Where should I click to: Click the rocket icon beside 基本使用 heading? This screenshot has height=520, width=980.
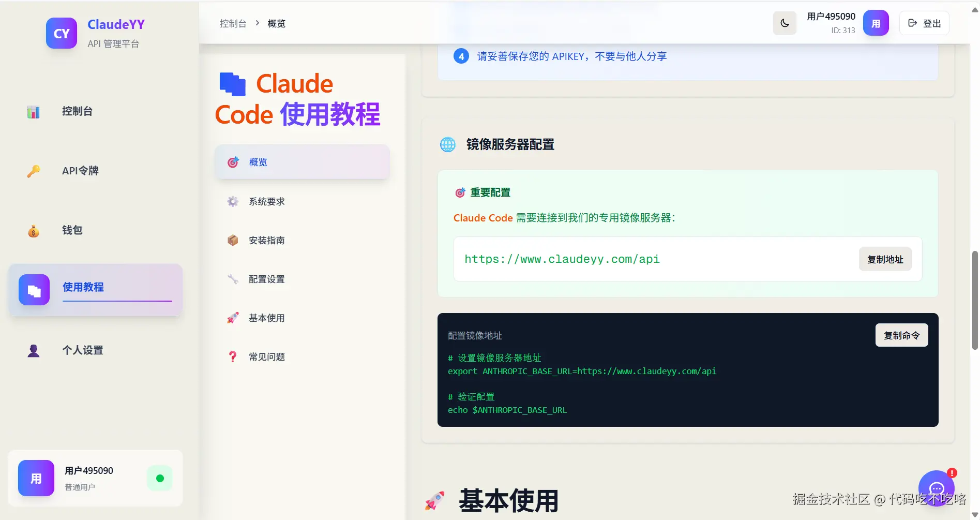click(x=435, y=501)
